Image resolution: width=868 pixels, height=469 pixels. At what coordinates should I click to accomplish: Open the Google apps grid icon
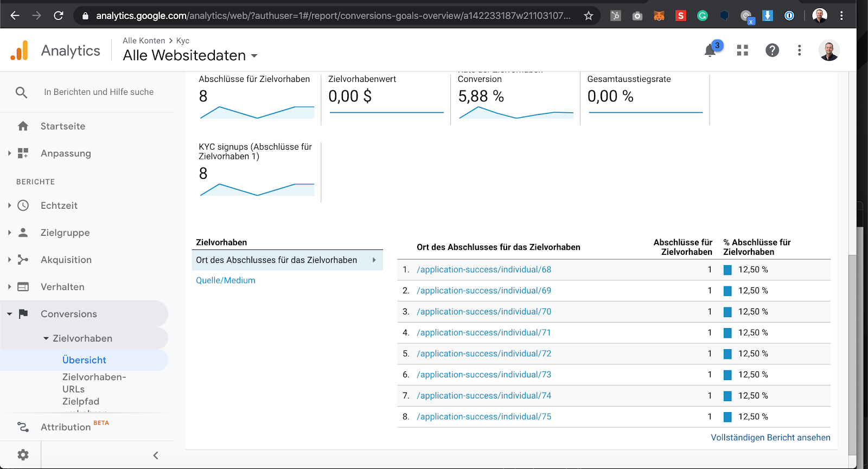(743, 50)
